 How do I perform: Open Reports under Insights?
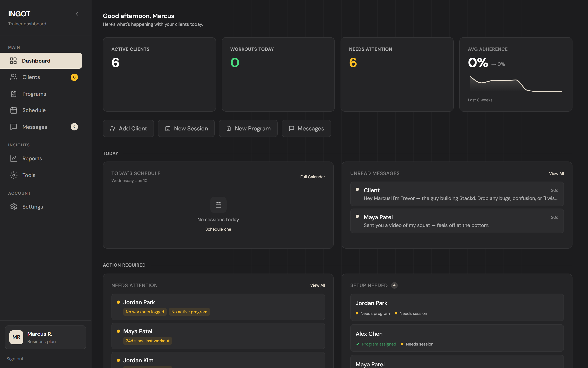pyautogui.click(x=41, y=158)
